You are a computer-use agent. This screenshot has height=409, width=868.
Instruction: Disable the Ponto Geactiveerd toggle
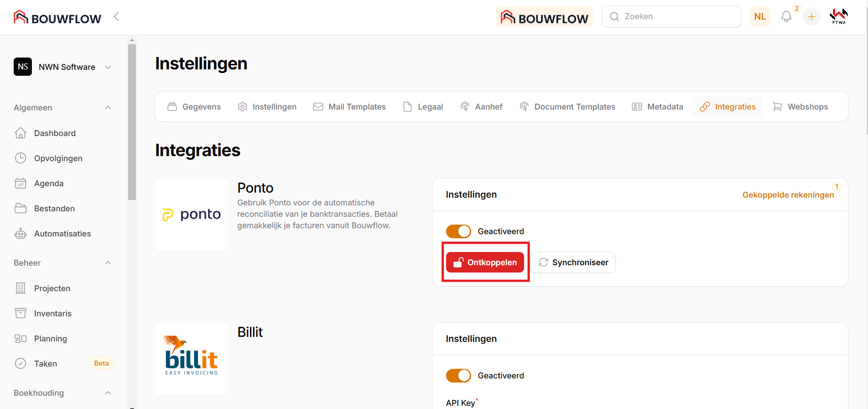coord(458,231)
